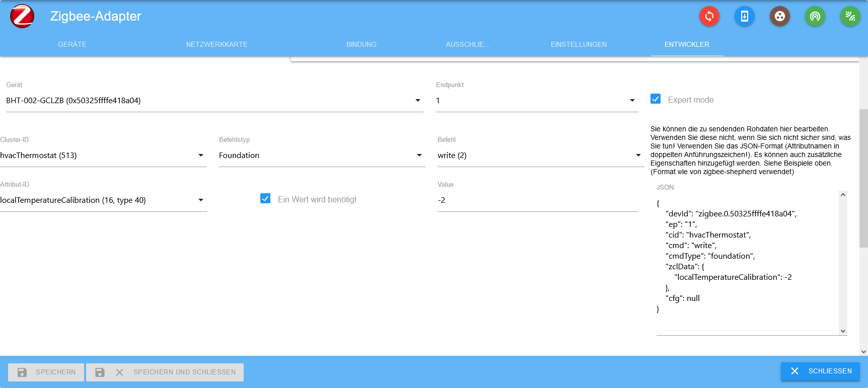
Task: Select the Entwickler tab
Action: click(687, 44)
